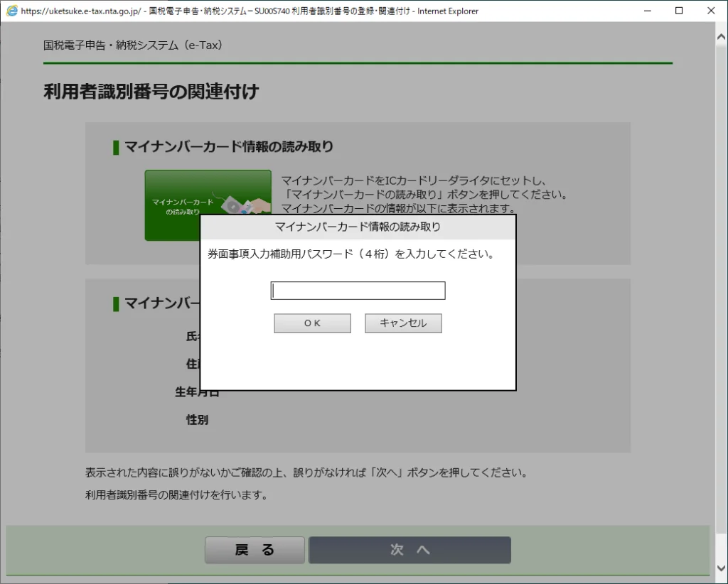Click the scrollbar down arrow
This screenshot has width=728, height=584.
(721, 568)
